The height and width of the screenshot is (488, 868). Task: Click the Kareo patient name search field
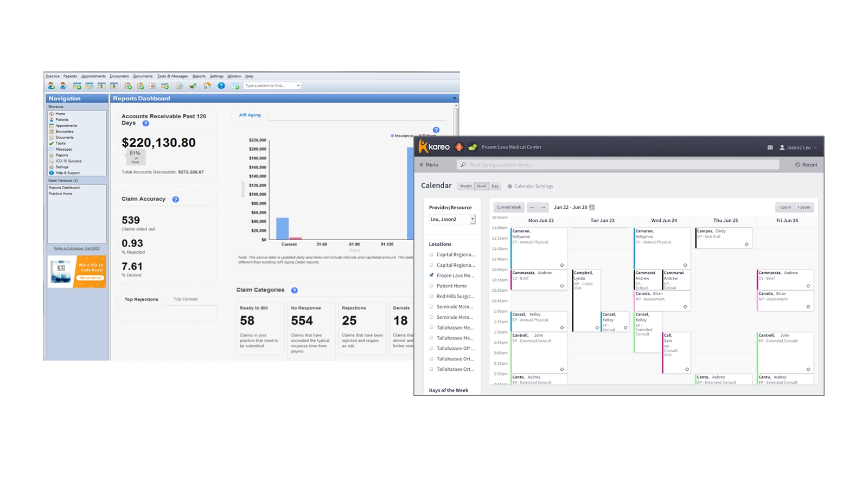coord(618,165)
